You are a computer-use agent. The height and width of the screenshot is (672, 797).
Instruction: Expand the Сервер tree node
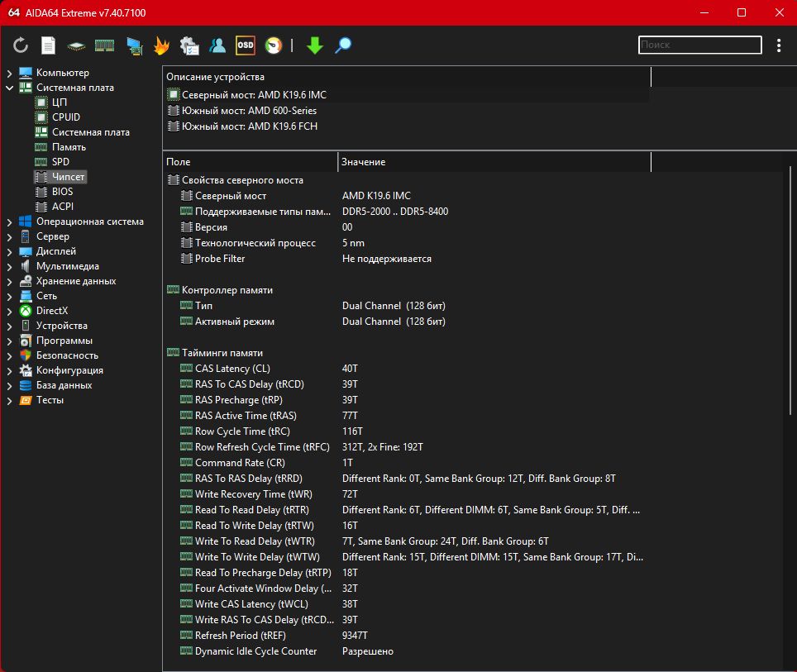coord(9,237)
